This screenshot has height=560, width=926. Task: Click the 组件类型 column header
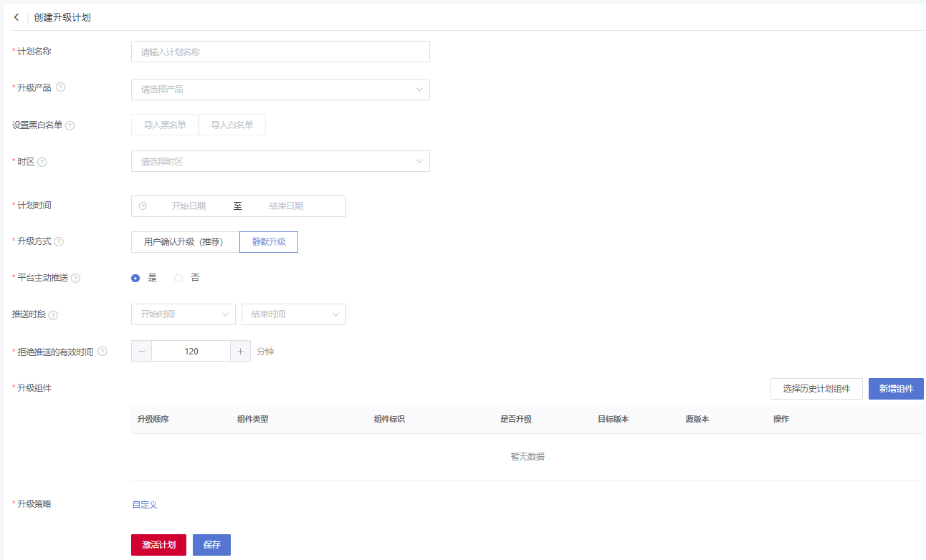pos(252,419)
